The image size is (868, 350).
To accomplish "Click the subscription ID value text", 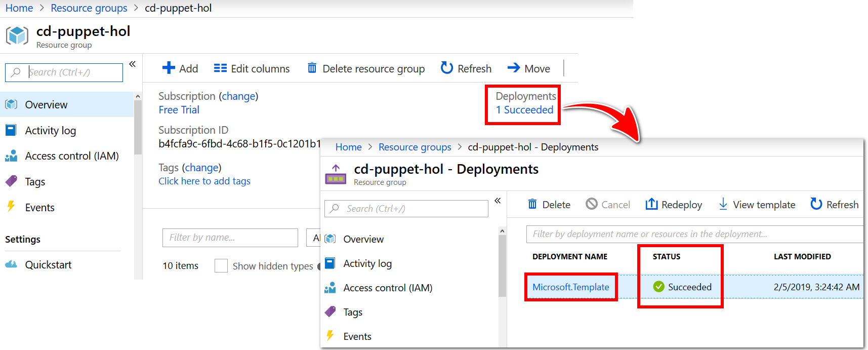I will pyautogui.click(x=239, y=144).
